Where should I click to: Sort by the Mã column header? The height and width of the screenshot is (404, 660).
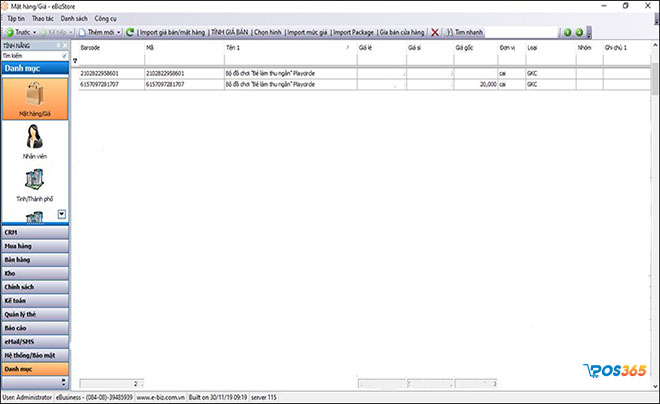point(184,48)
